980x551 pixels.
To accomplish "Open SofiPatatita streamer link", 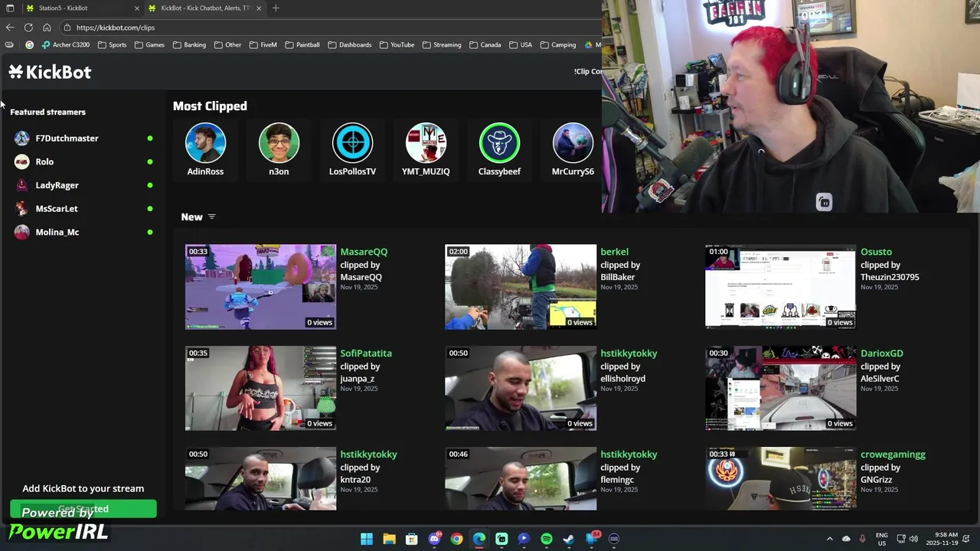I will click(x=366, y=354).
